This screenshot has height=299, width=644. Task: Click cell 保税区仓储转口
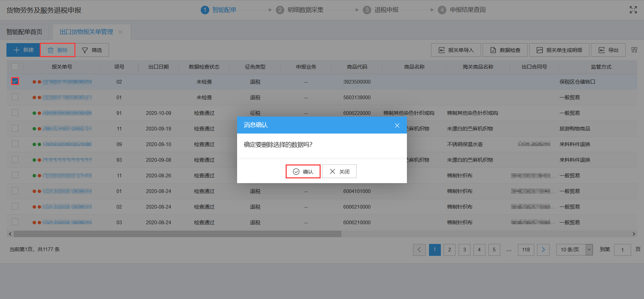click(x=577, y=82)
